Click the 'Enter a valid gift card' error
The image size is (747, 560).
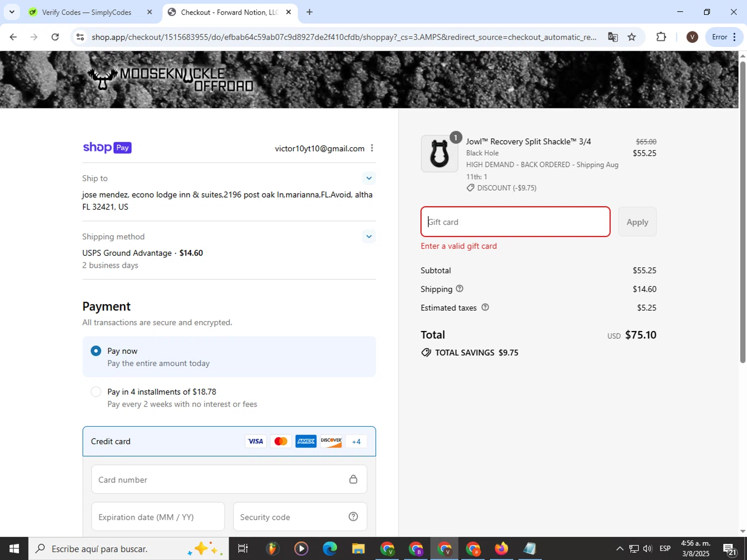pos(459,246)
